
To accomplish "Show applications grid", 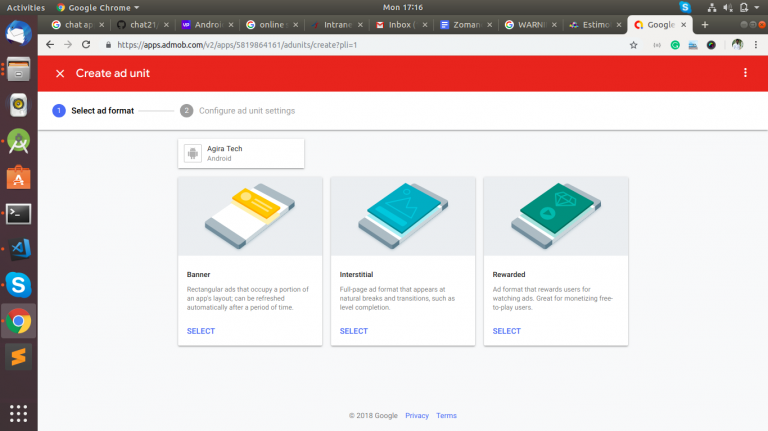I will click(x=19, y=413).
